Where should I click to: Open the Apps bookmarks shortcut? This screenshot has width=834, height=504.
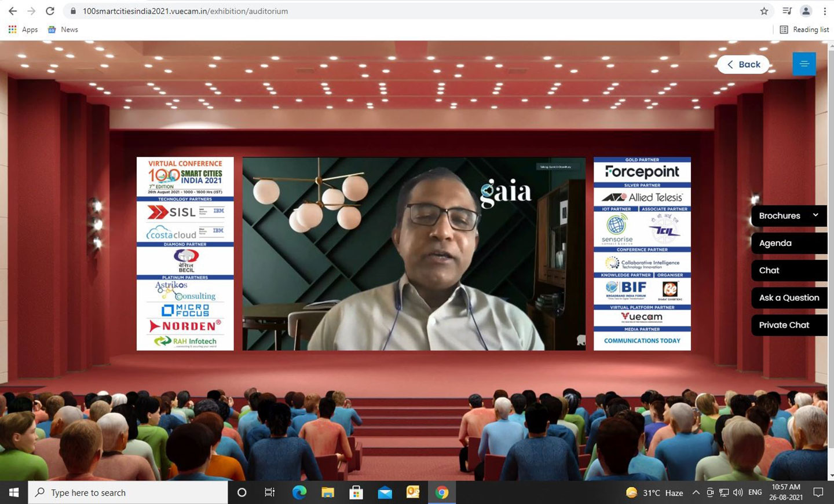coord(23,30)
